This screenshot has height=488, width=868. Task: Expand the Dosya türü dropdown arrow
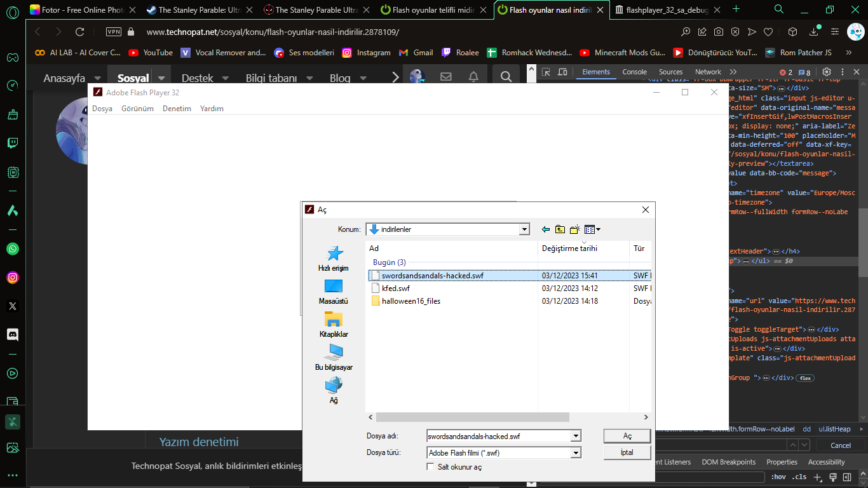576,452
